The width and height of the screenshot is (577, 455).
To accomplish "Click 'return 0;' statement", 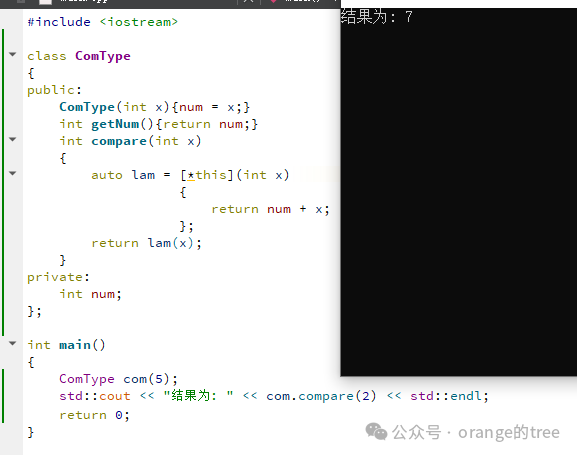I will [x=95, y=415].
